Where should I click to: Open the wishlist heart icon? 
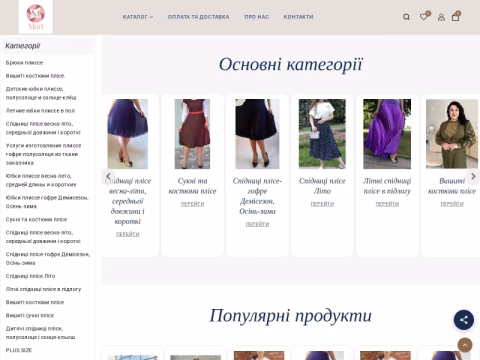coord(424,16)
